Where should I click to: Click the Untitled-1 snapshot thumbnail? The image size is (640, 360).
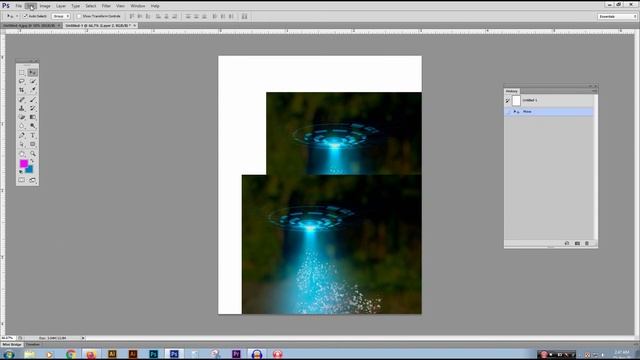click(516, 100)
